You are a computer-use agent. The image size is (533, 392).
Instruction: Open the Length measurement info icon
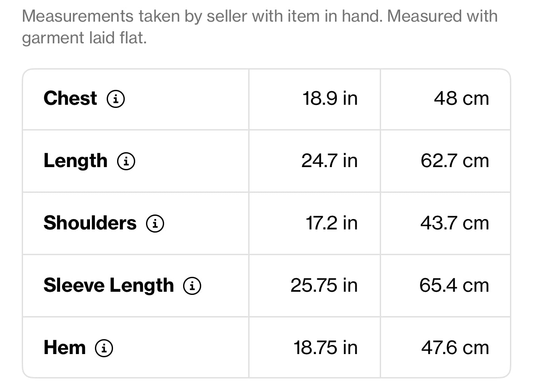tap(126, 161)
